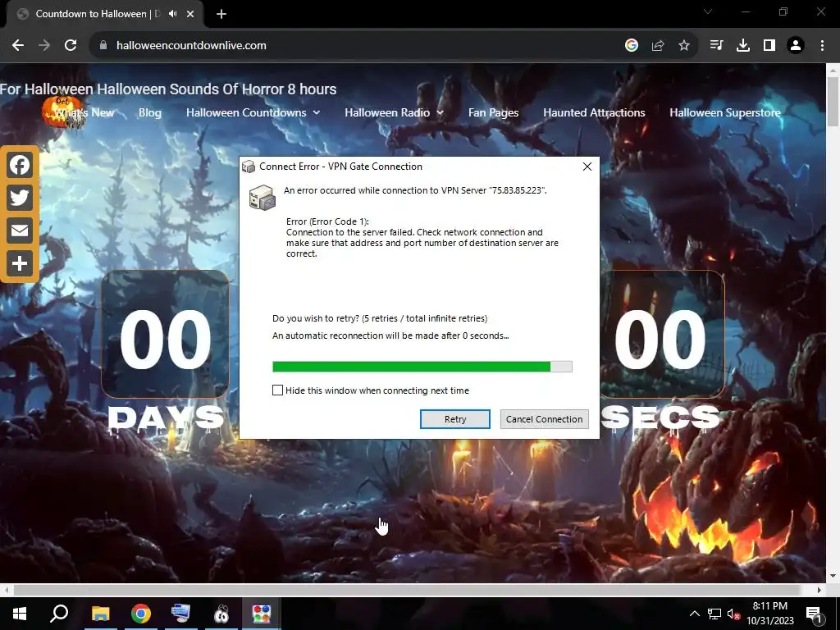Show hidden system tray icons chevron

click(694, 614)
